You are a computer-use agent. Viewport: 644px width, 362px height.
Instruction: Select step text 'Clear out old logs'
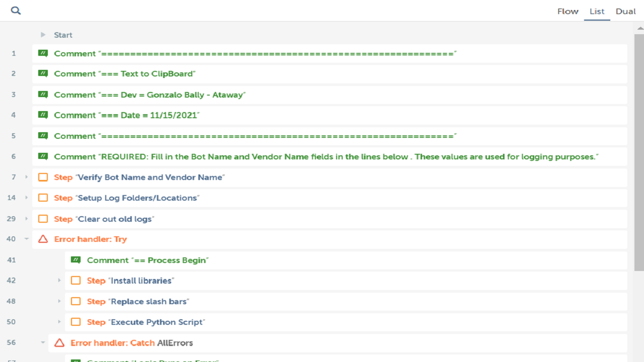click(115, 219)
